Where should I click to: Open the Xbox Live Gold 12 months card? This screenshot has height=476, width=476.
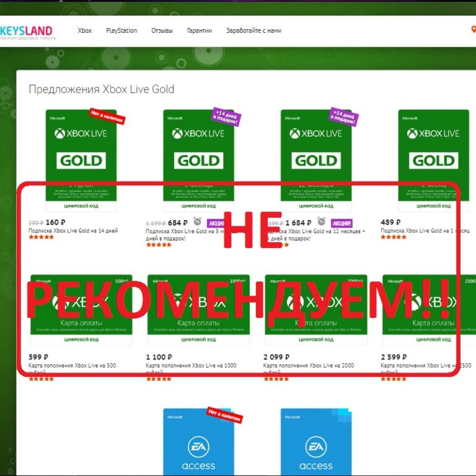pyautogui.click(x=316, y=161)
